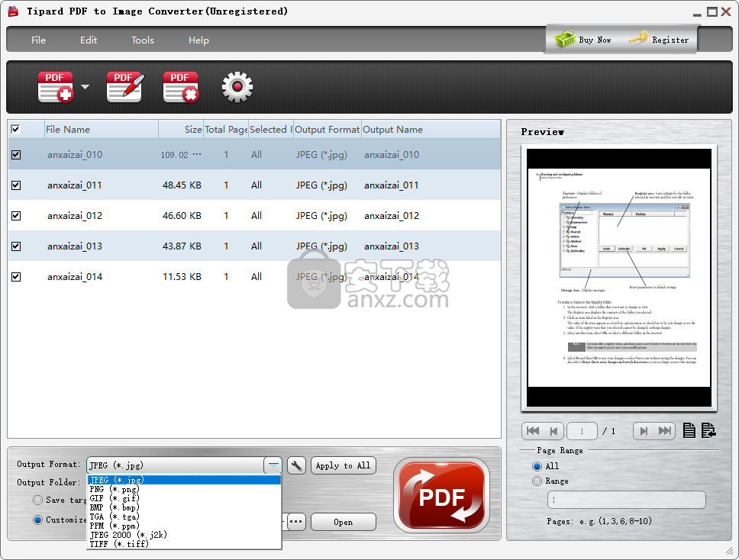
Task: Click the Rename PDF pencil icon
Action: (x=125, y=87)
